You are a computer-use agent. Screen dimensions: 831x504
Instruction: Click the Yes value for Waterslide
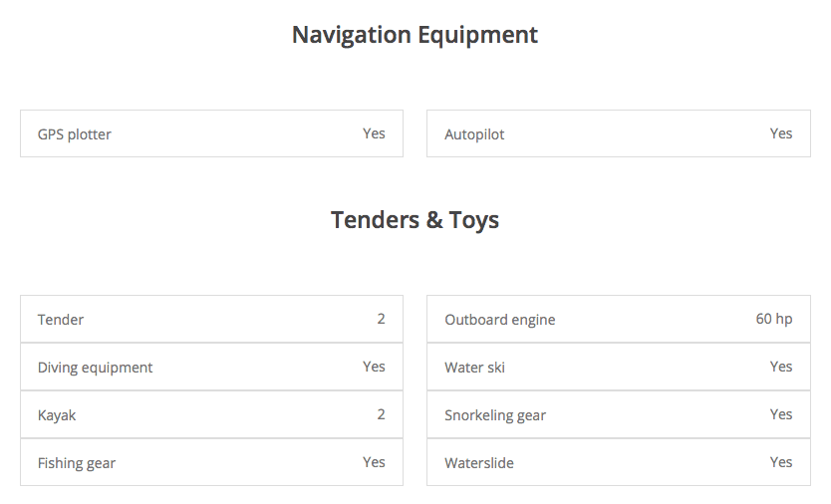tap(781, 462)
